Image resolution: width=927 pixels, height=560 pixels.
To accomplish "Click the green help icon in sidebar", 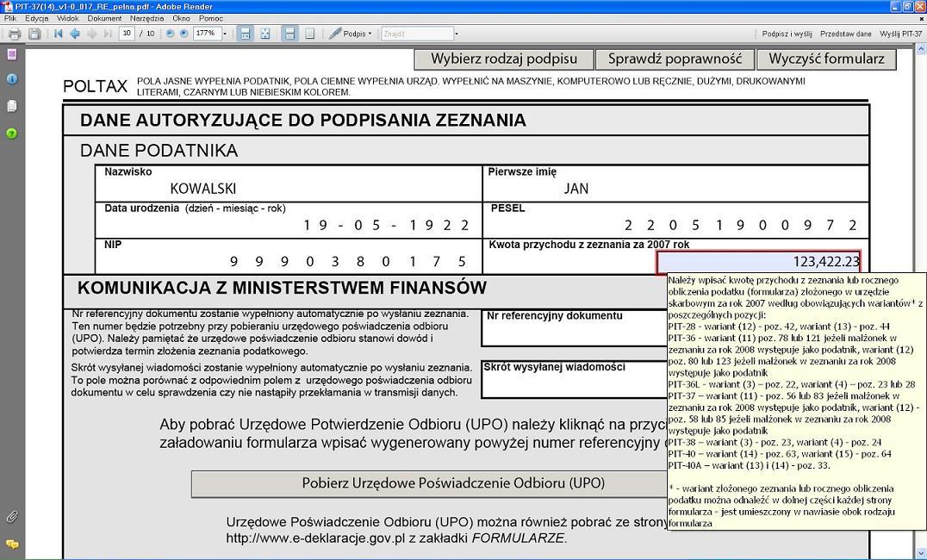I will click(11, 133).
